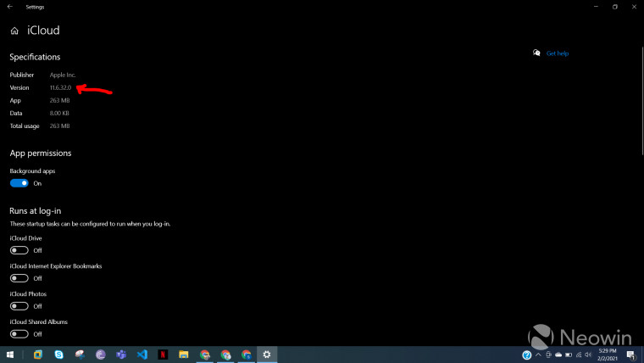Open Action Center notifications icon

pos(631,355)
